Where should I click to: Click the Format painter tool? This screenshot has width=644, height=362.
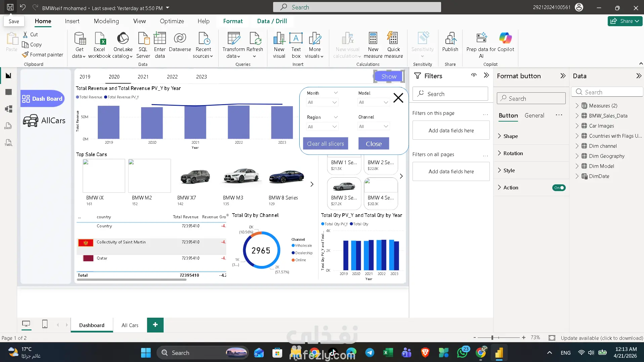click(x=43, y=54)
